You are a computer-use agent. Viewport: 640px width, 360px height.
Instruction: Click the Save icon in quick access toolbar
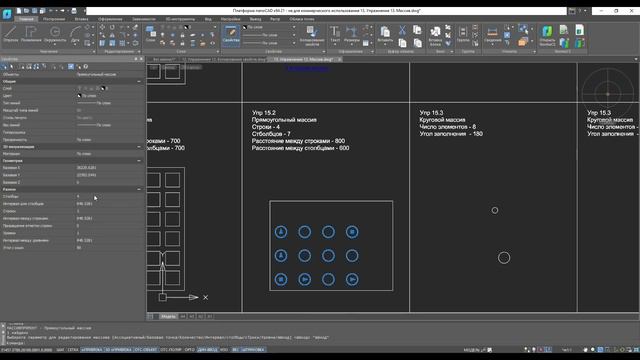tap(35, 11)
